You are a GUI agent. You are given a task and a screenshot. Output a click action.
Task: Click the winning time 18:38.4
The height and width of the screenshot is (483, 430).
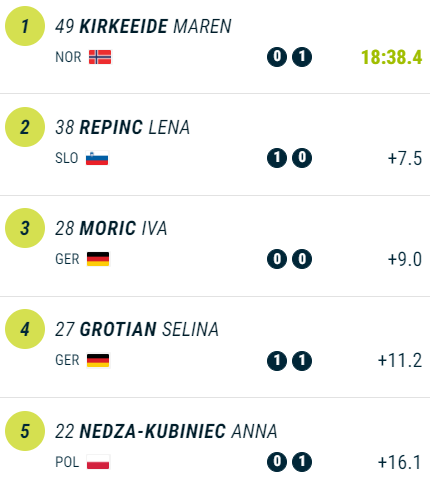pos(392,57)
